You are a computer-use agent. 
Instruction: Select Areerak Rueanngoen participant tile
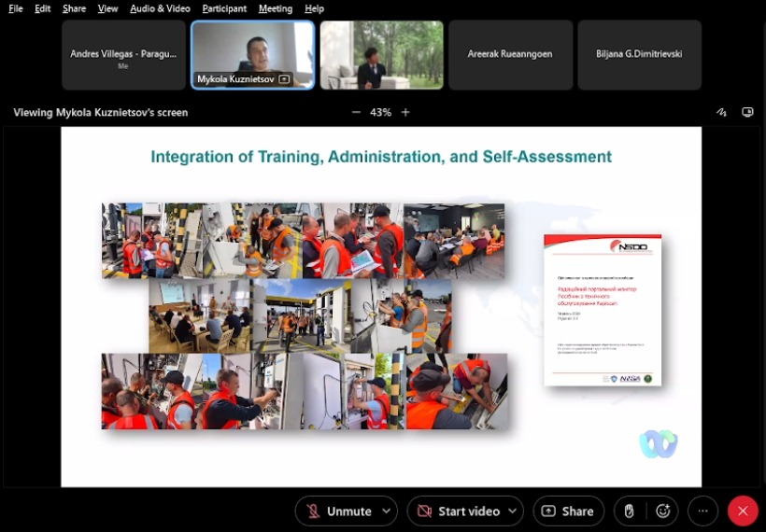click(510, 54)
